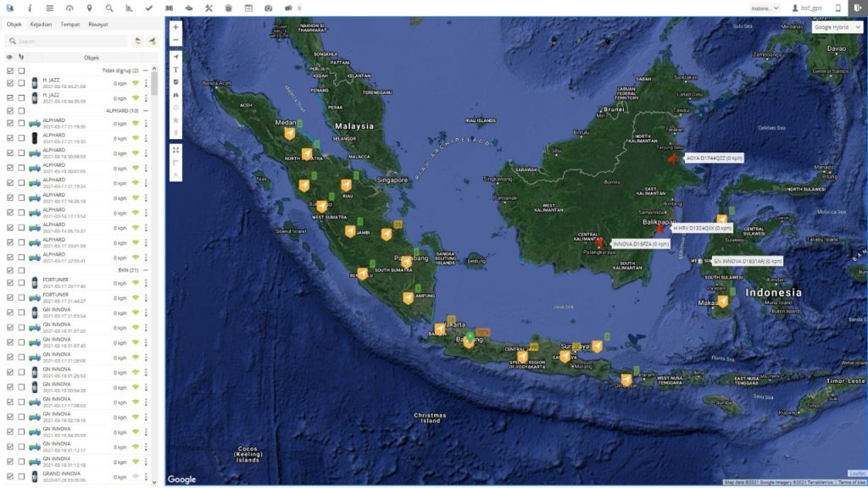Uncheck visibility checkbox for first H. JAZZ
868x488 pixels.
click(9, 83)
